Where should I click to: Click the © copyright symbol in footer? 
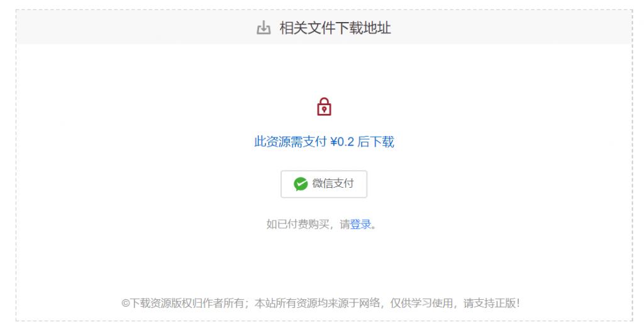pyautogui.click(x=126, y=304)
